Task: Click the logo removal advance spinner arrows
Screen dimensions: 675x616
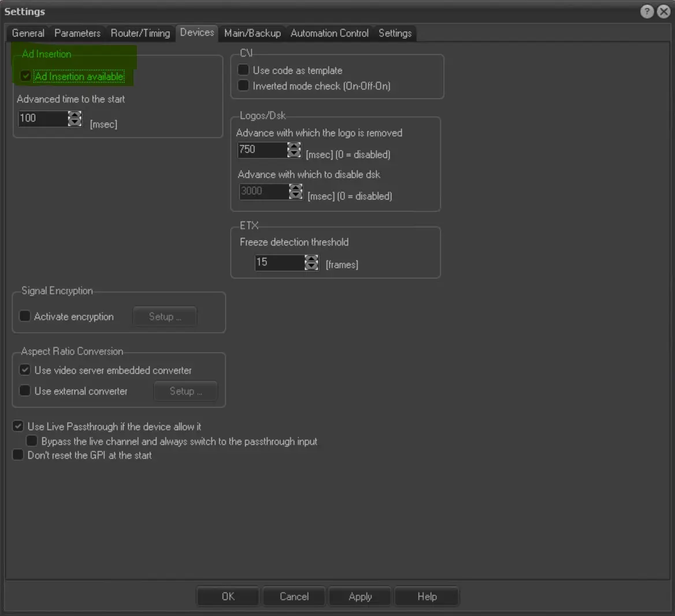Action: pos(294,150)
